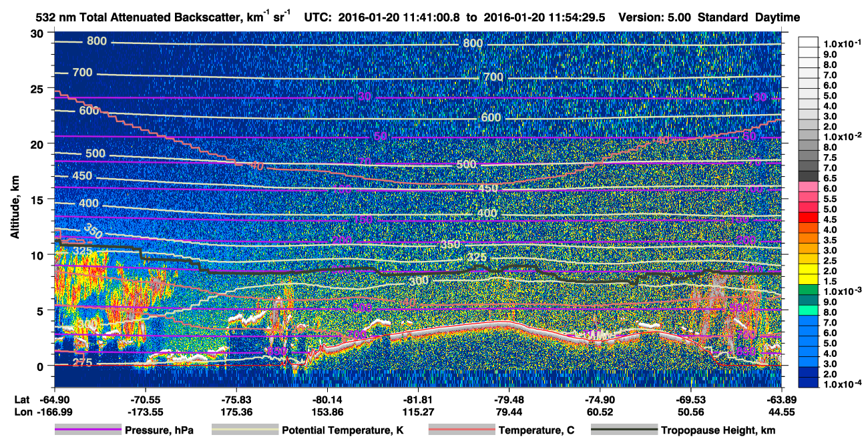Click the latitude value '-80.14'

pos(328,400)
